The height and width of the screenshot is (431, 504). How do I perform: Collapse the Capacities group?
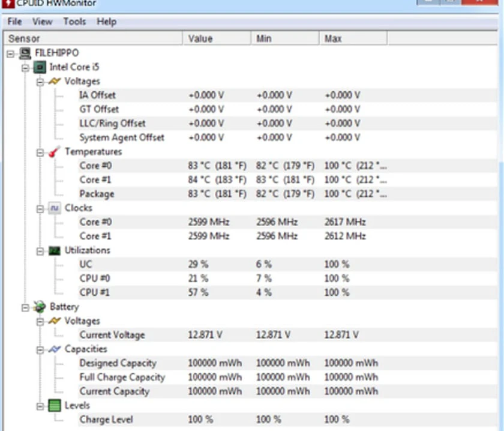click(40, 350)
